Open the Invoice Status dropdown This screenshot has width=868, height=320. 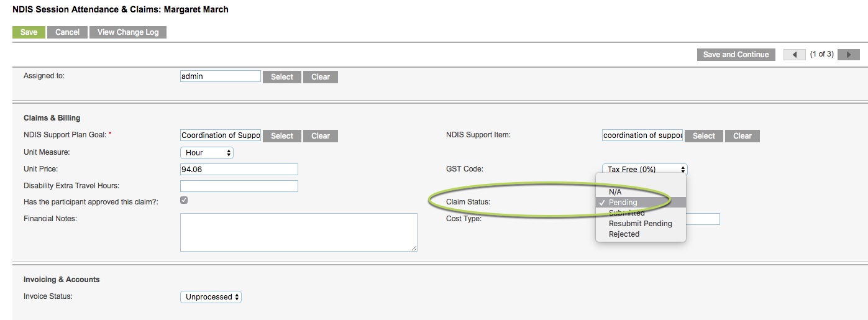[x=211, y=297]
